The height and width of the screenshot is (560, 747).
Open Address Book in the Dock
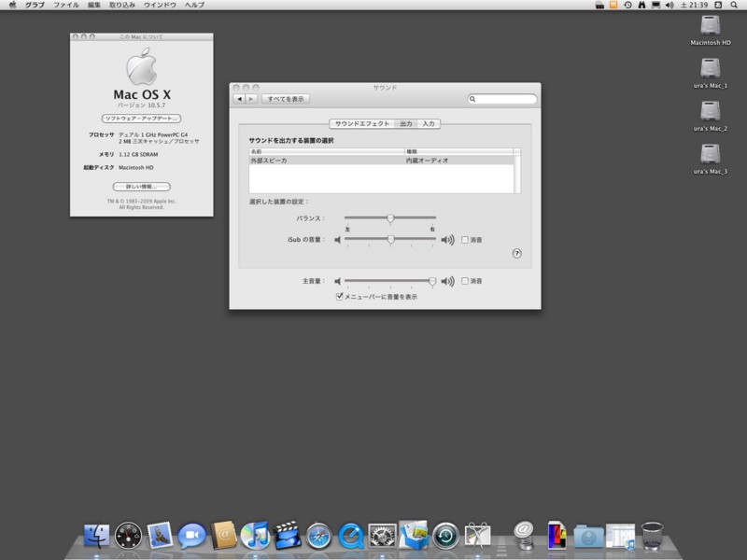click(223, 535)
